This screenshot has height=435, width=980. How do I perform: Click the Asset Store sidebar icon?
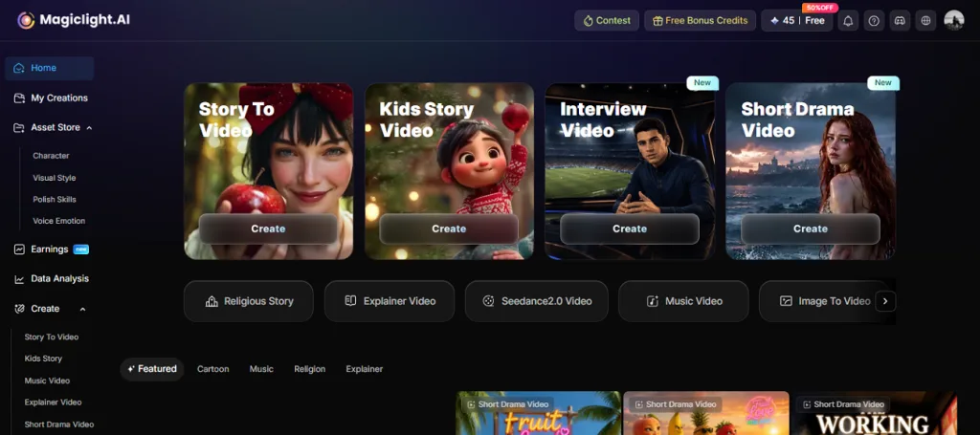click(x=19, y=127)
